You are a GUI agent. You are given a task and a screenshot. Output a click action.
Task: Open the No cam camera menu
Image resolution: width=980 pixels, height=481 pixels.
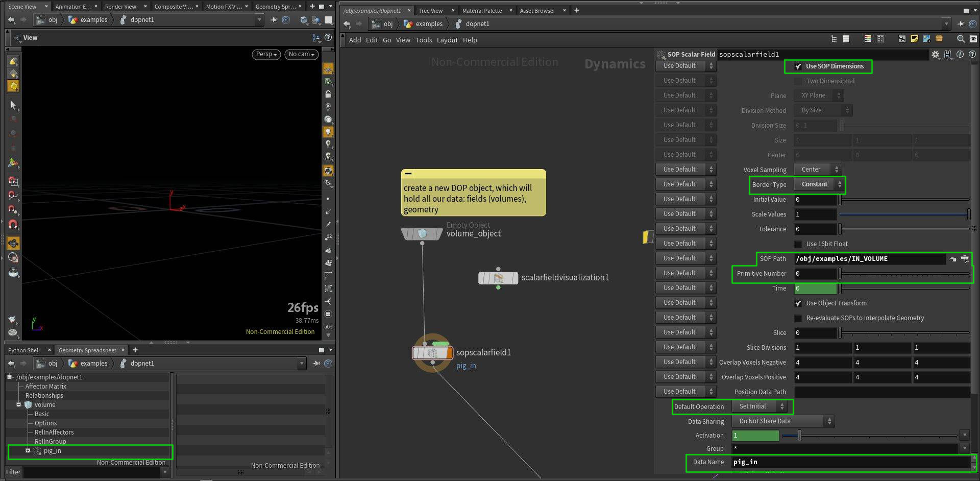302,54
